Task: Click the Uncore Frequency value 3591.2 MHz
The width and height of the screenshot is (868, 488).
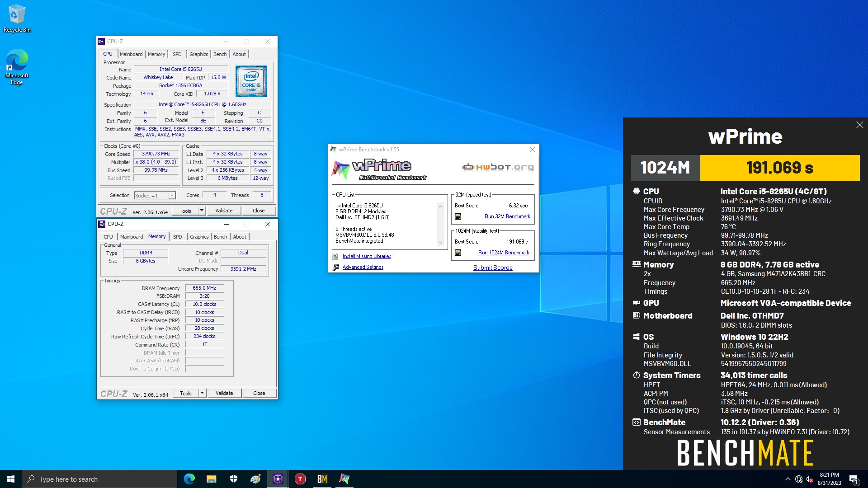Action: (x=243, y=269)
